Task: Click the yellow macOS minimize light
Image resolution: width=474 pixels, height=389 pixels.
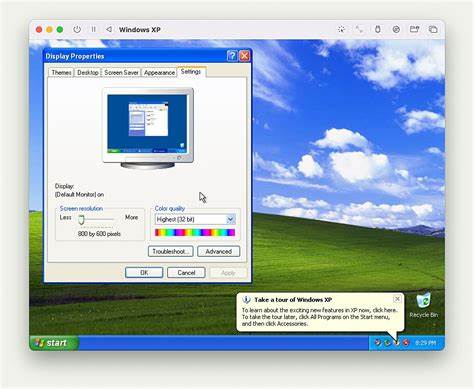Action: tap(49, 29)
